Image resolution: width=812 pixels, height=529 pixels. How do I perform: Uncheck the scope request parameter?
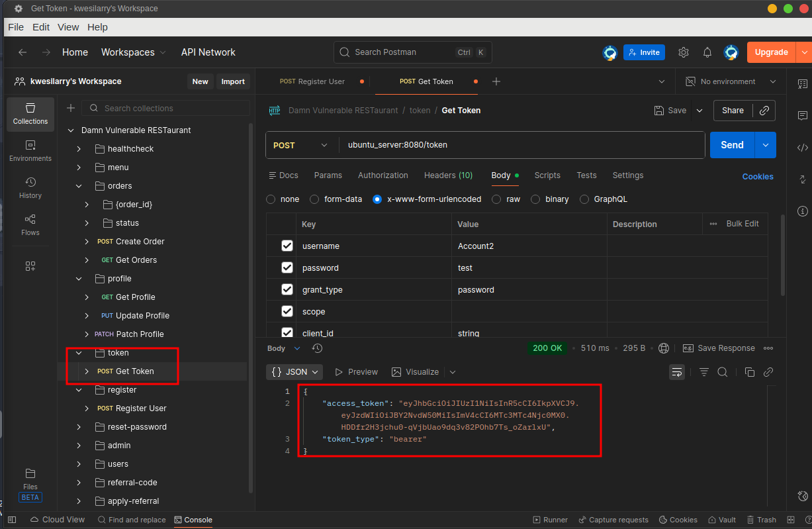[x=287, y=311]
